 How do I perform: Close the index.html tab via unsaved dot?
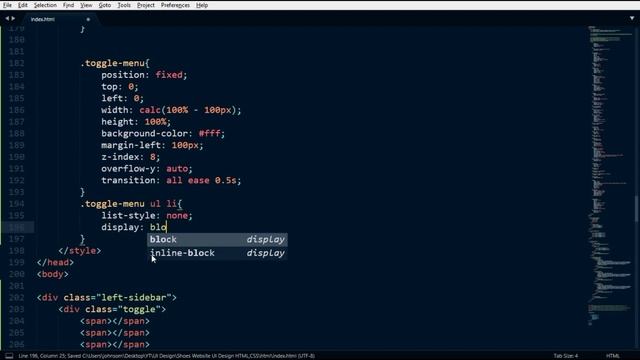coord(88,19)
